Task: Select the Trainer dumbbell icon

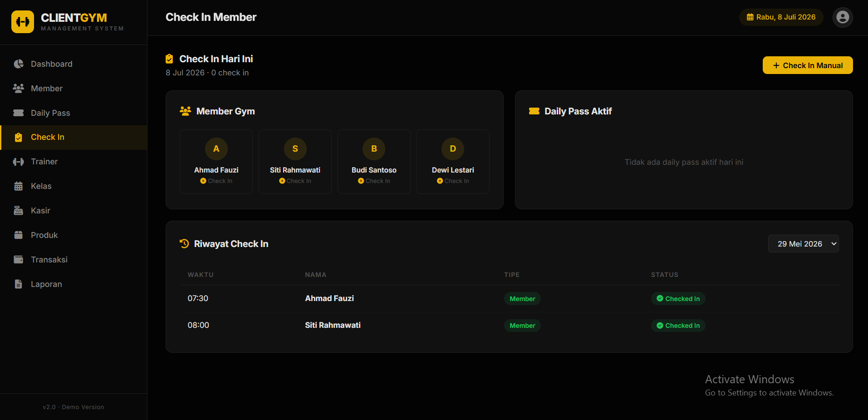Action: tap(19, 162)
